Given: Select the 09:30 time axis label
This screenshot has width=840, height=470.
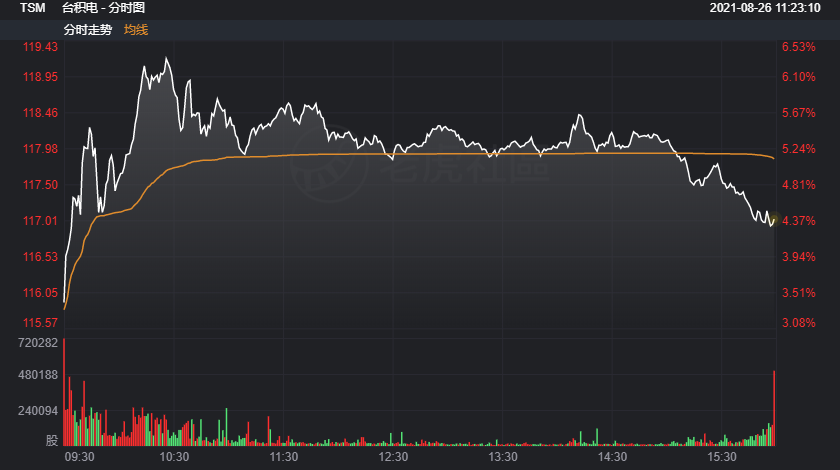Looking at the screenshot, I should [x=79, y=456].
